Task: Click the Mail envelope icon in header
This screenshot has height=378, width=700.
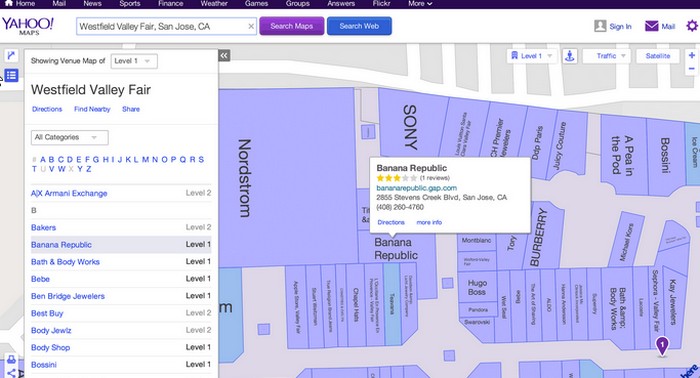Action: point(651,26)
